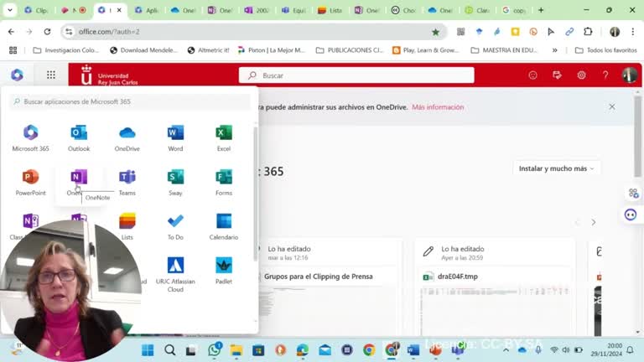
Task: Click the Buscar search box in header
Action: pos(356,75)
